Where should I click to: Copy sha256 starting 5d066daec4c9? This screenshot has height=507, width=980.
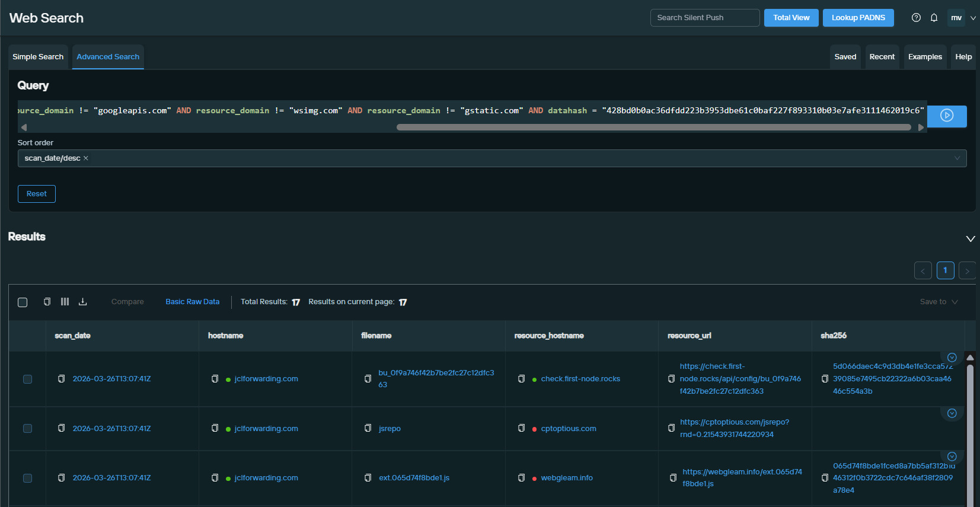click(825, 379)
